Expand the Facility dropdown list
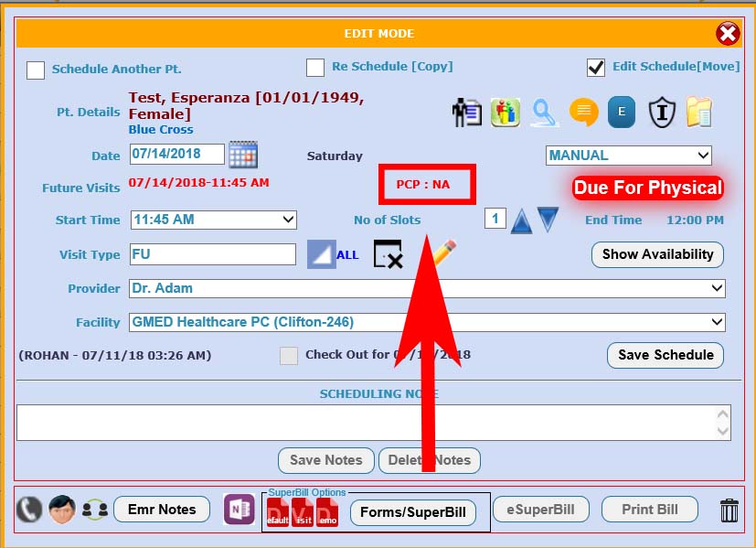The image size is (756, 548). 427,322
